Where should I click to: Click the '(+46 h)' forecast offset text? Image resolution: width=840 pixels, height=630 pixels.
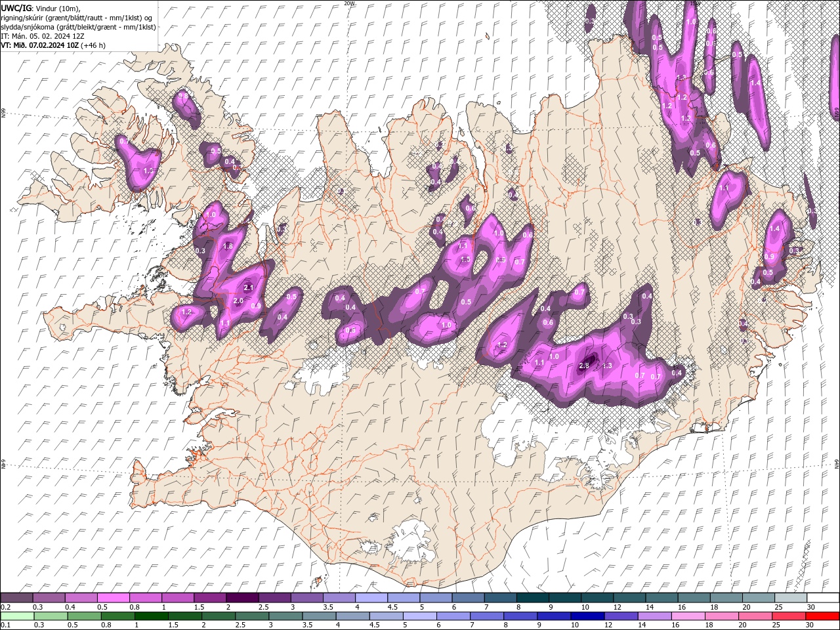point(93,45)
